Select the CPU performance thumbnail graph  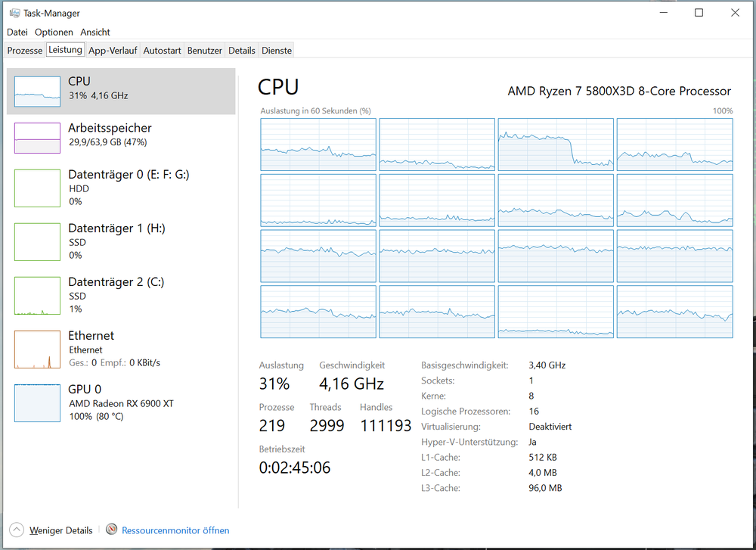point(38,90)
